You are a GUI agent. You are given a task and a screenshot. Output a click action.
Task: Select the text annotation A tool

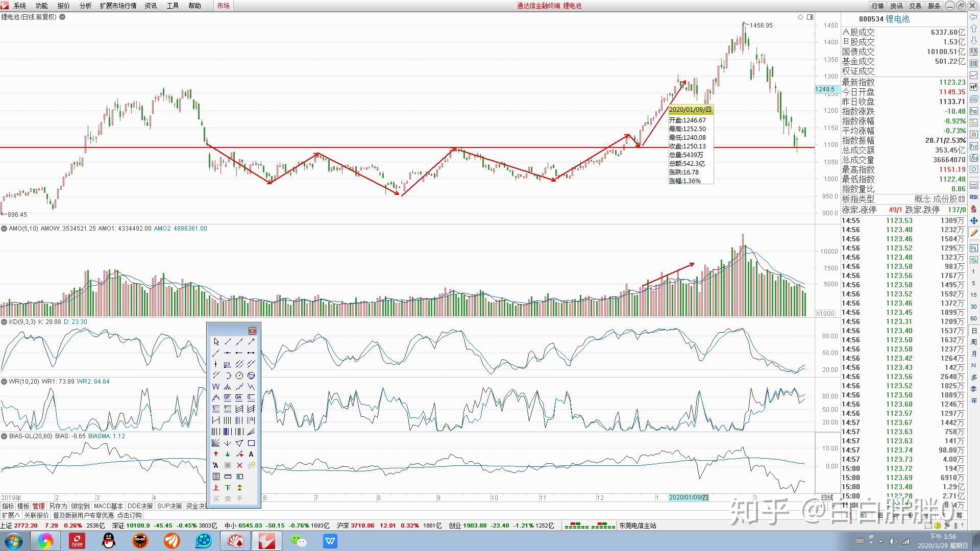tap(251, 454)
